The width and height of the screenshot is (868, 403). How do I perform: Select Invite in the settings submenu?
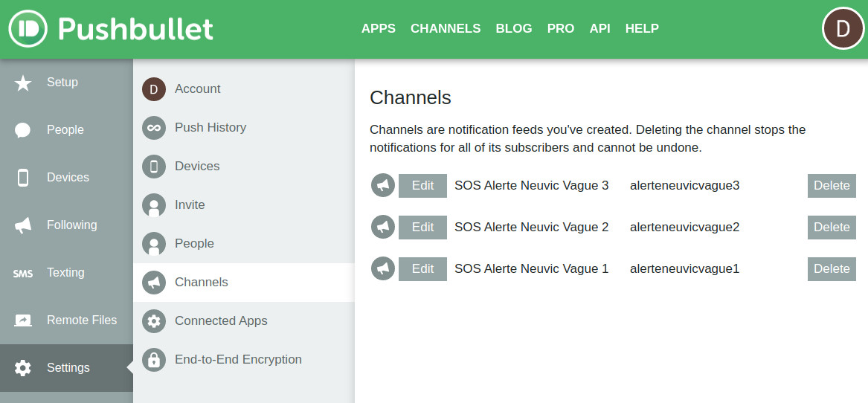point(190,205)
